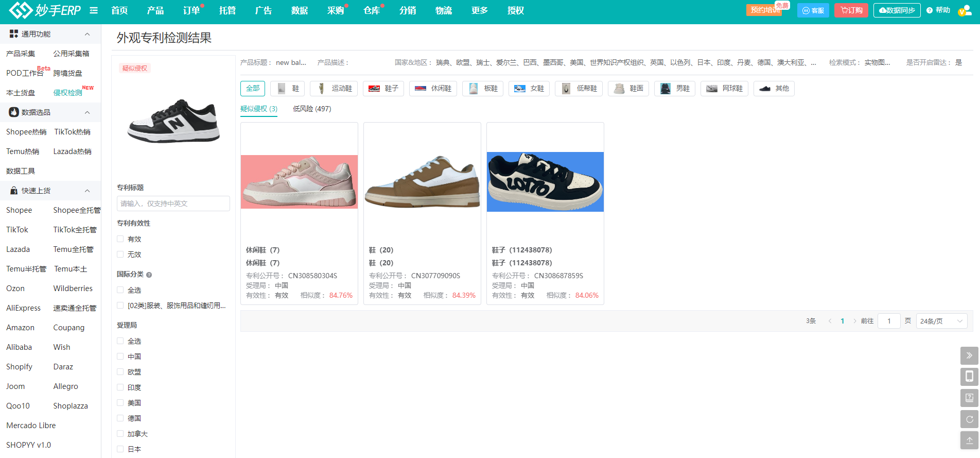Open the 更多 top menu
This screenshot has width=980, height=458.
click(480, 10)
